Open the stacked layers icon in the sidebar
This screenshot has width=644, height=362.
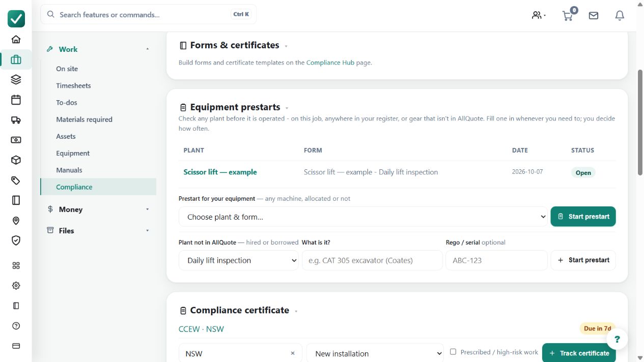[16, 80]
